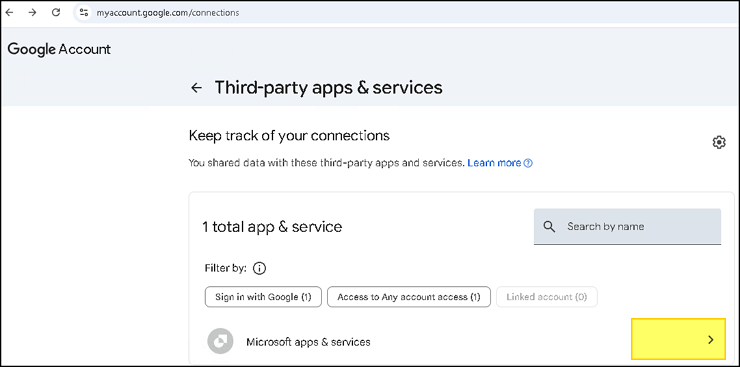Select the Linked account (0) filter chip
740x367 pixels.
pos(547,297)
